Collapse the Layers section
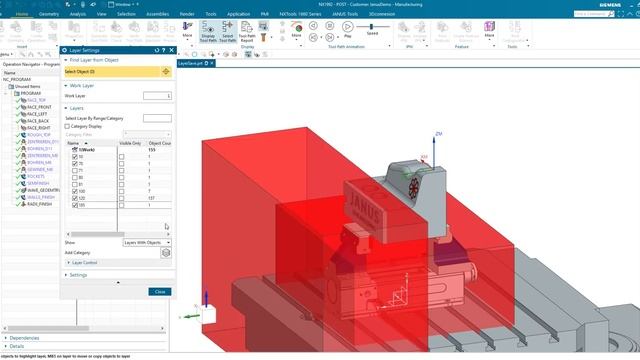Viewport: 640px width, 360px height. [x=66, y=108]
